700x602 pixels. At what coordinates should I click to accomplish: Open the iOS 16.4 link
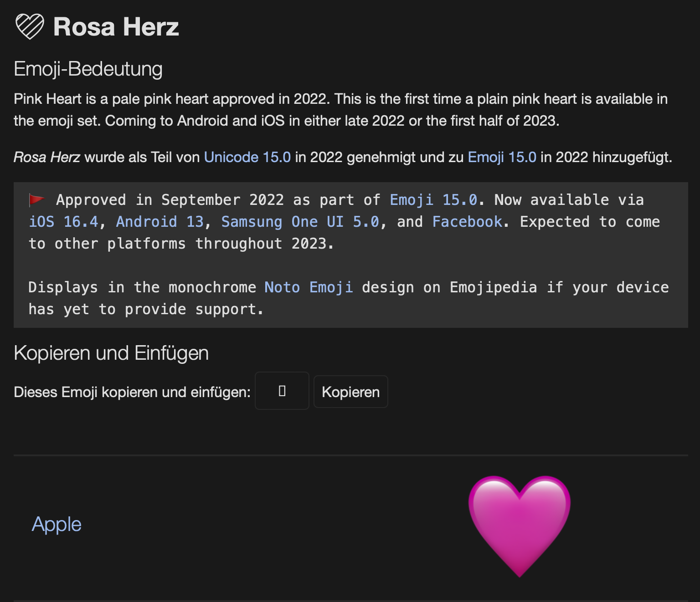(x=63, y=222)
